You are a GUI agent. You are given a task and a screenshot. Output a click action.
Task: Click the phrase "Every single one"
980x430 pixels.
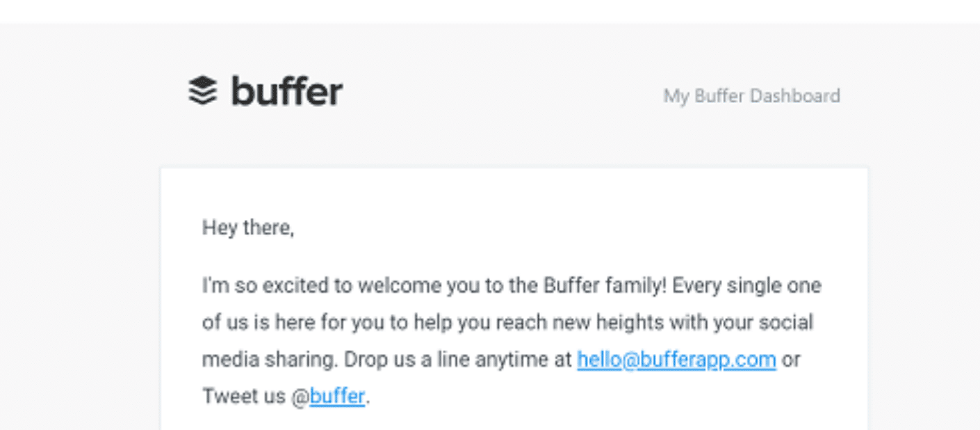[x=746, y=286]
